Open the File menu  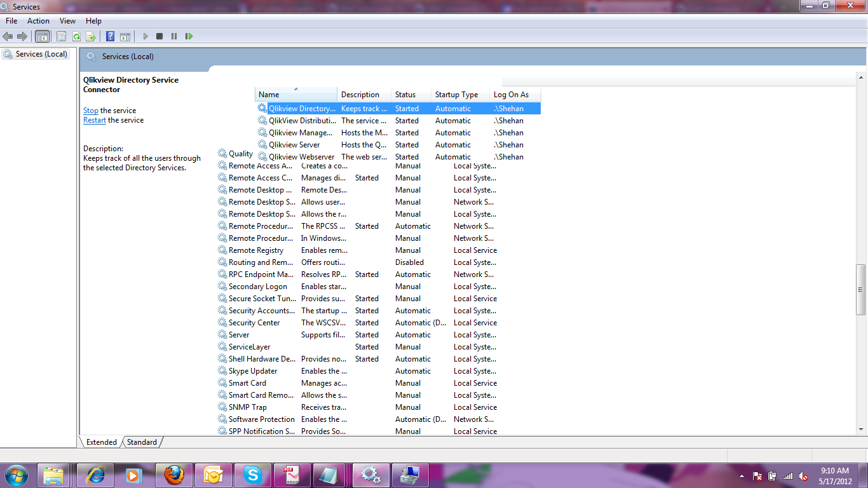[x=11, y=21]
